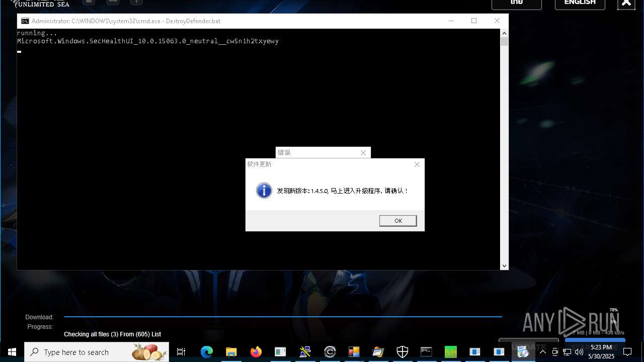Open Windows Security shield taskbar icon

(x=403, y=352)
